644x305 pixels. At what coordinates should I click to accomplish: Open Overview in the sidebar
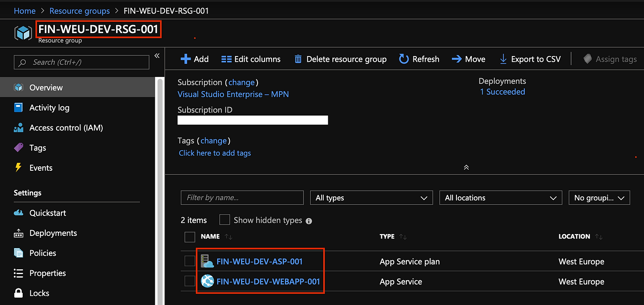77,87
